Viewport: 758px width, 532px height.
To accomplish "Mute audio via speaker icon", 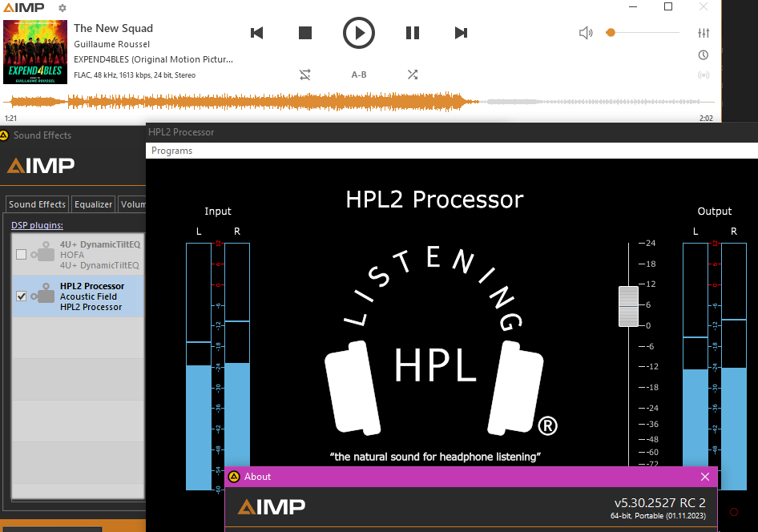I will click(x=586, y=33).
